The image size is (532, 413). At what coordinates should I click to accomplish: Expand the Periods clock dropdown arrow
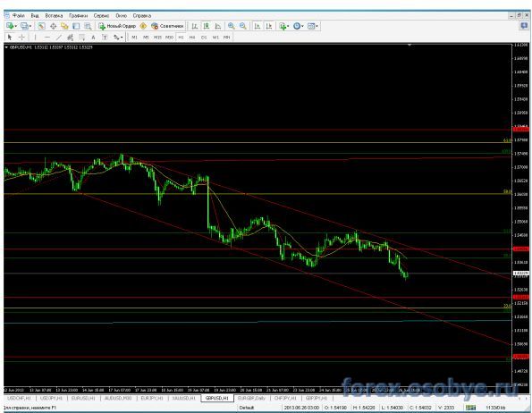pos(302,26)
